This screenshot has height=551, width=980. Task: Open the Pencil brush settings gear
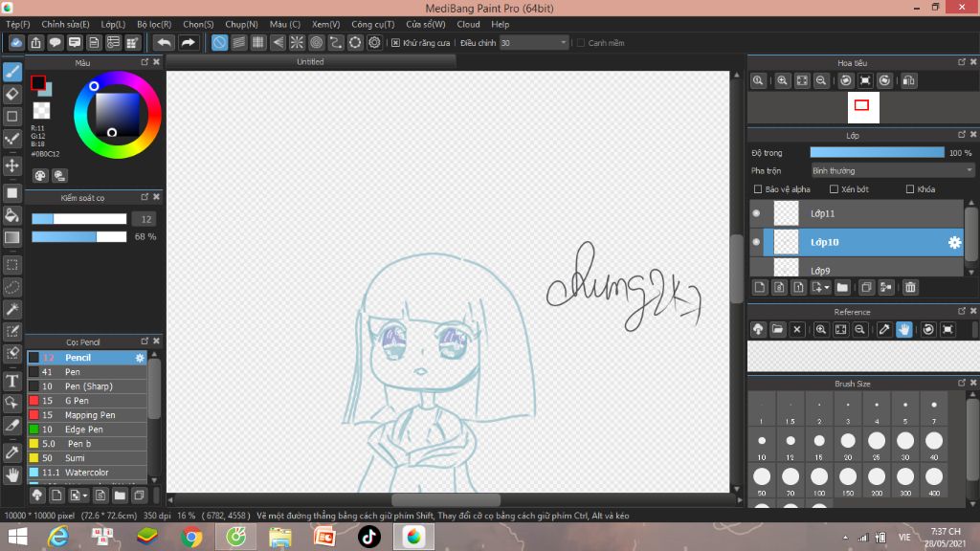tap(140, 358)
